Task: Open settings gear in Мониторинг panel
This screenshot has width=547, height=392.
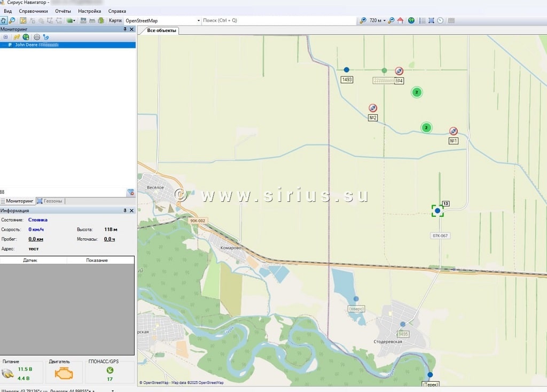Action: tap(37, 37)
